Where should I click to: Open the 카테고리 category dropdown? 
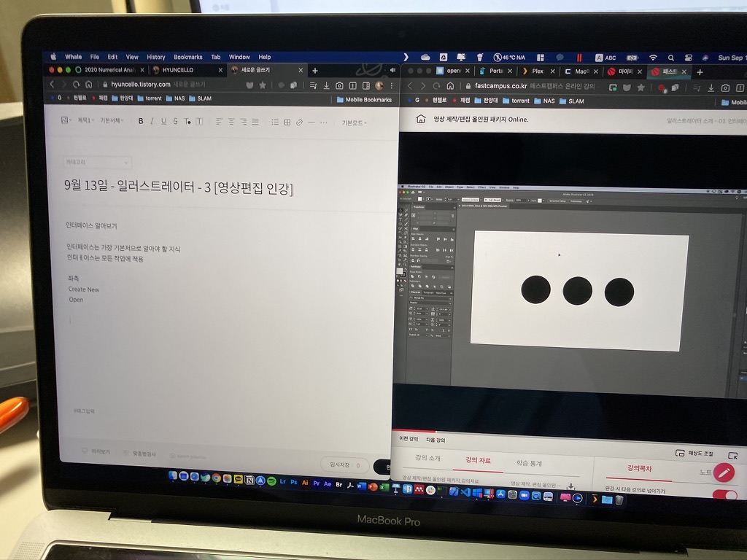97,163
